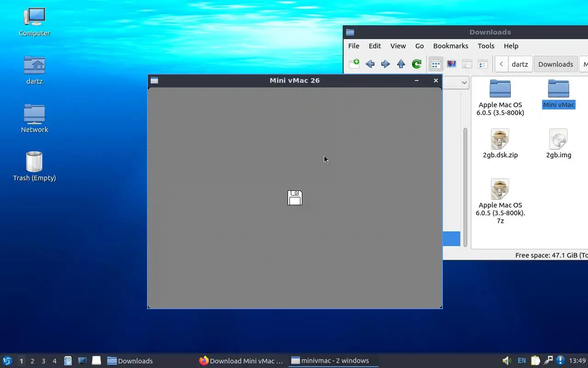Open Bookmarks menu in Downloads window
Viewport: 588px width, 368px height.
(451, 46)
